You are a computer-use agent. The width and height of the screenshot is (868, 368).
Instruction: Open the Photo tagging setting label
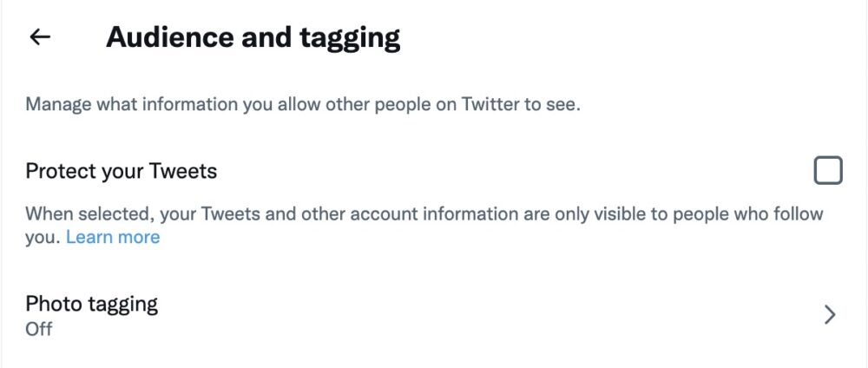91,304
